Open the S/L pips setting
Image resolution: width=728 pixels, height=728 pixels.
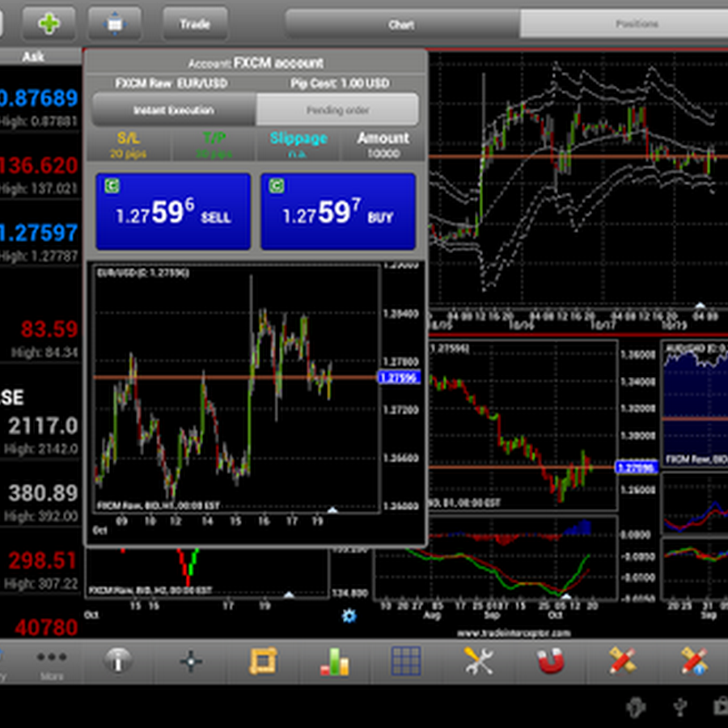(129, 145)
